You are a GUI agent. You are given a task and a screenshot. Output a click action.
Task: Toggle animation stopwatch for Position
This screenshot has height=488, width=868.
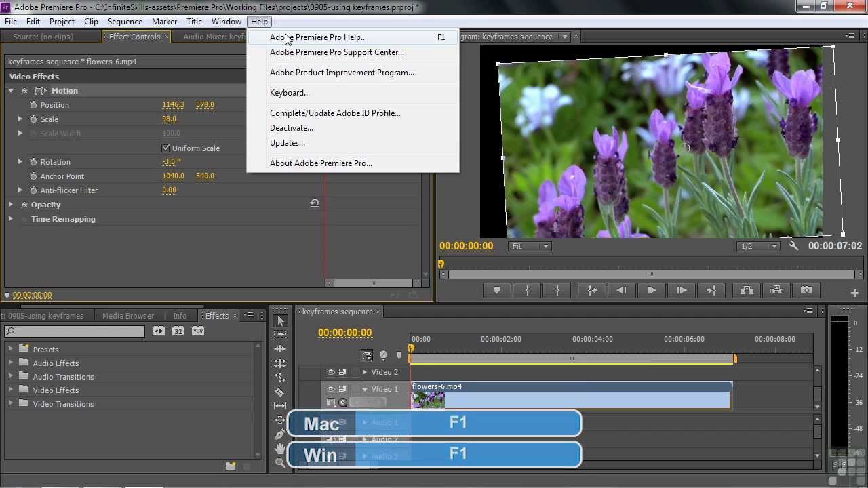(x=33, y=105)
